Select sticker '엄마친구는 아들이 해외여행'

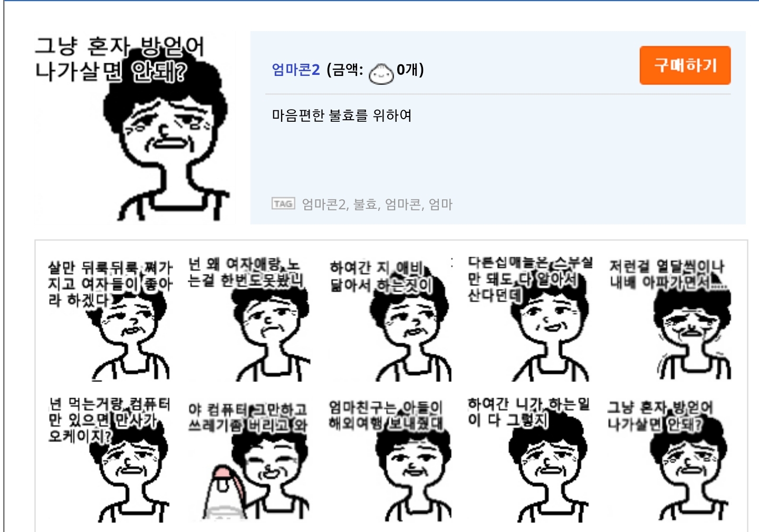(389, 460)
